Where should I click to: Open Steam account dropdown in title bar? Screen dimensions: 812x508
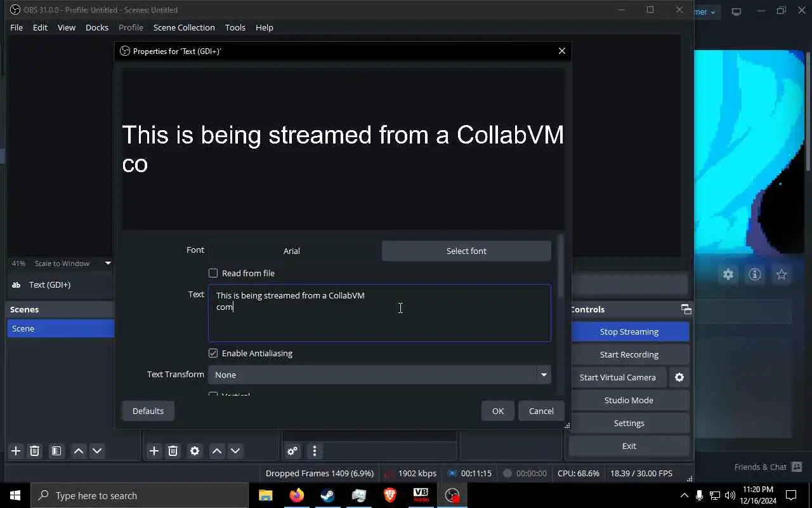[705, 11]
